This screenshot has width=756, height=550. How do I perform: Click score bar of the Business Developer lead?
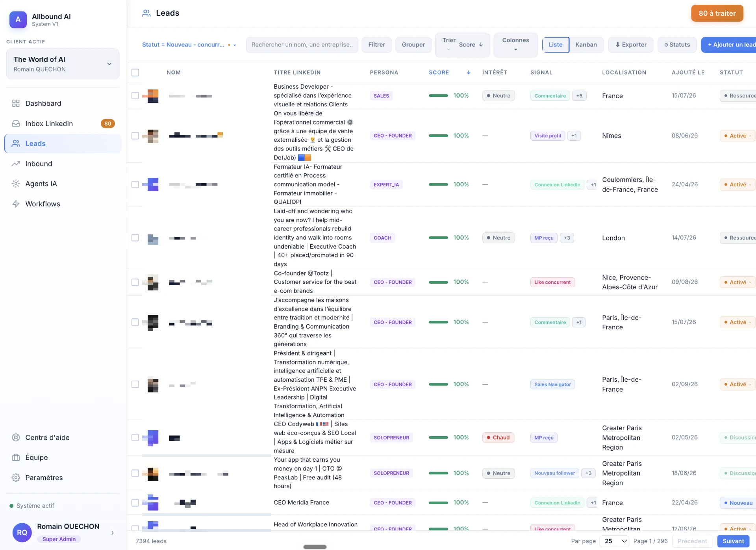click(438, 96)
